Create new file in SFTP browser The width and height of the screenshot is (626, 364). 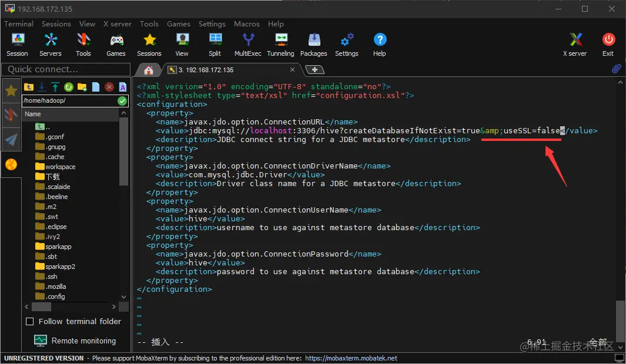(x=96, y=86)
